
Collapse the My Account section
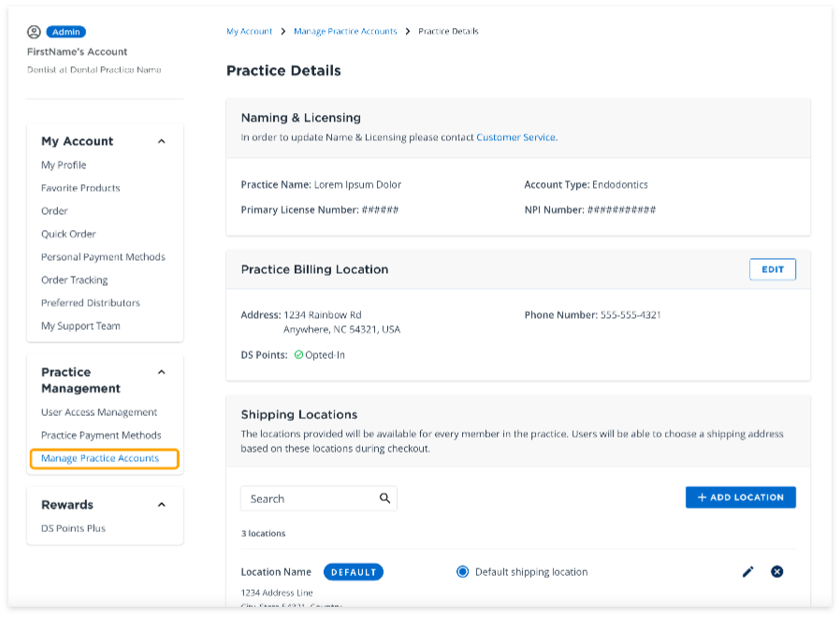[x=161, y=141]
